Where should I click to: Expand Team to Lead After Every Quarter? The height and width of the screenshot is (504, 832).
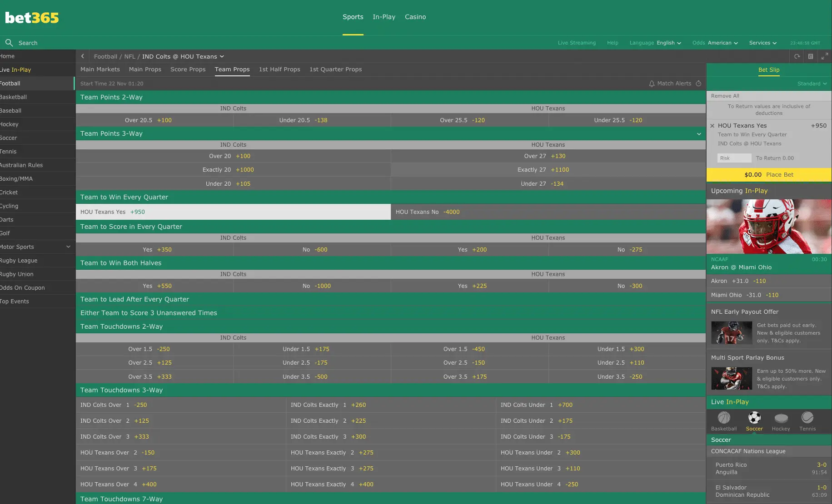coord(391,299)
